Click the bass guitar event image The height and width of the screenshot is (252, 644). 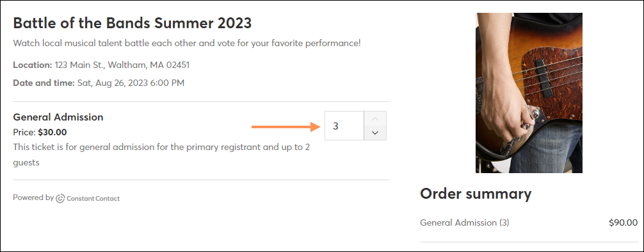pyautogui.click(x=529, y=93)
